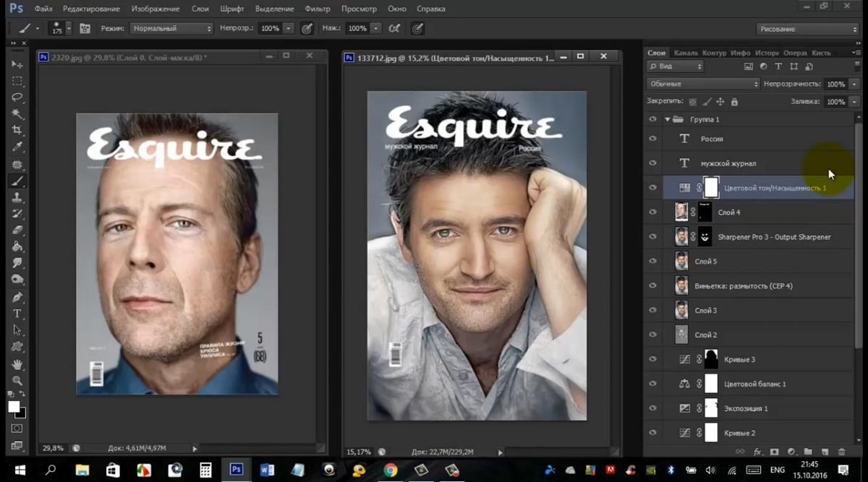The width and height of the screenshot is (868, 482).
Task: Lock all layer attributes icon
Action: click(x=735, y=102)
